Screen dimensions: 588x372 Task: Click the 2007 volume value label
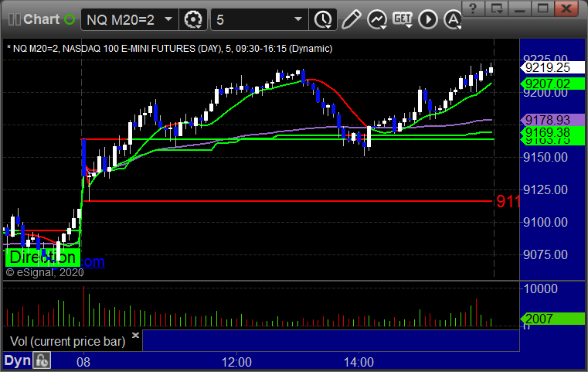pos(552,319)
